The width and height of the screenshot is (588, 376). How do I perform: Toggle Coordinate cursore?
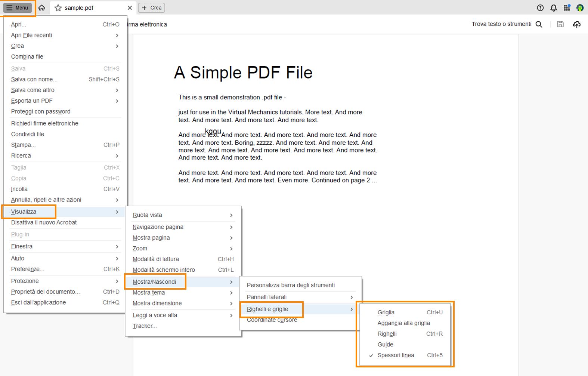tap(300, 320)
